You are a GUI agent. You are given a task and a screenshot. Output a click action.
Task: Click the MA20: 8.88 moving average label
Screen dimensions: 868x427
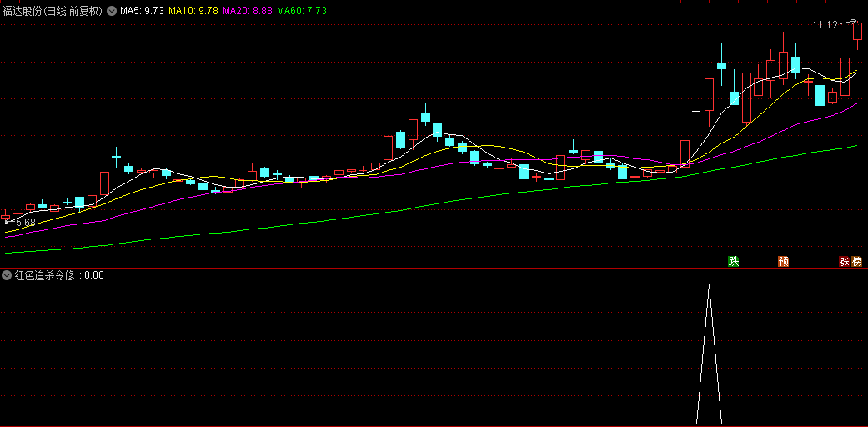[x=248, y=11]
